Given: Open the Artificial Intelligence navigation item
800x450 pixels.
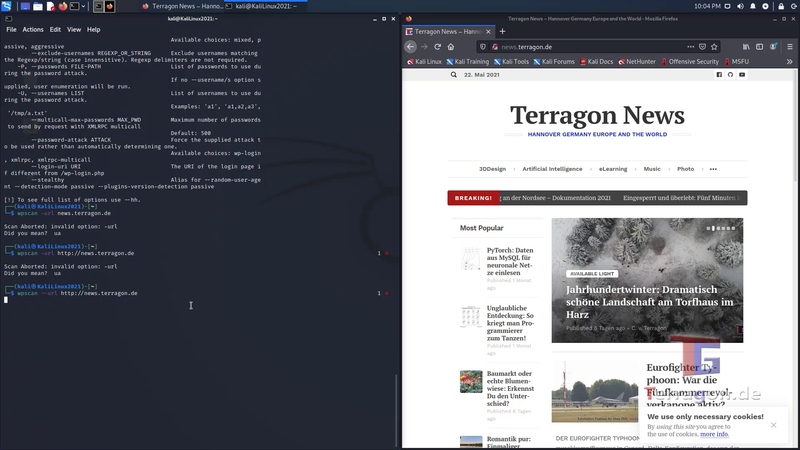Looking at the screenshot, I should (x=552, y=169).
